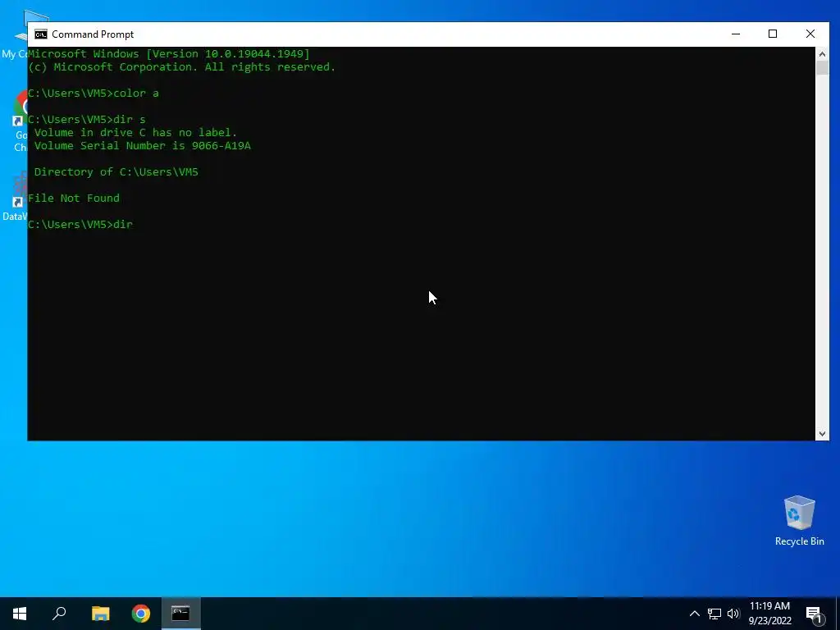Open the Windows Start menu
Viewport: 840px width, 630px height.
pyautogui.click(x=20, y=614)
